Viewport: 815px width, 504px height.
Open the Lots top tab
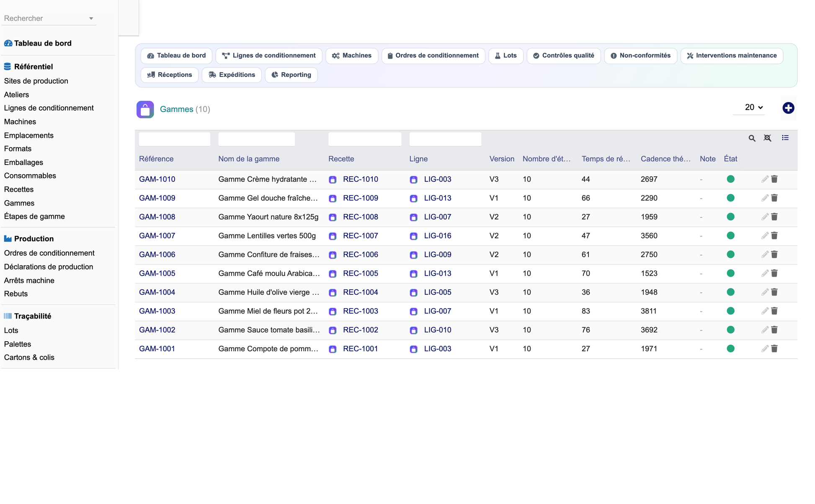(506, 56)
